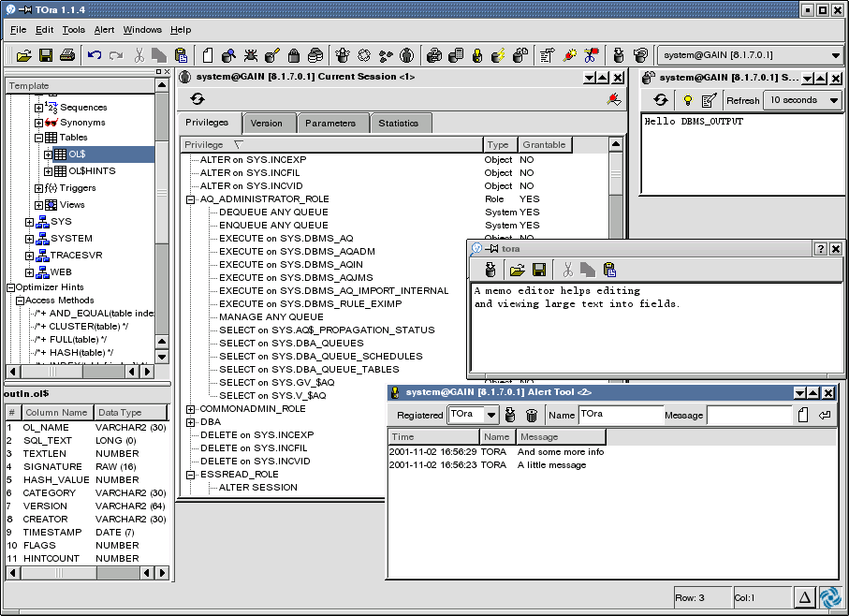Click the folder open icon in tora memo editor
The width and height of the screenshot is (849, 616).
(518, 270)
